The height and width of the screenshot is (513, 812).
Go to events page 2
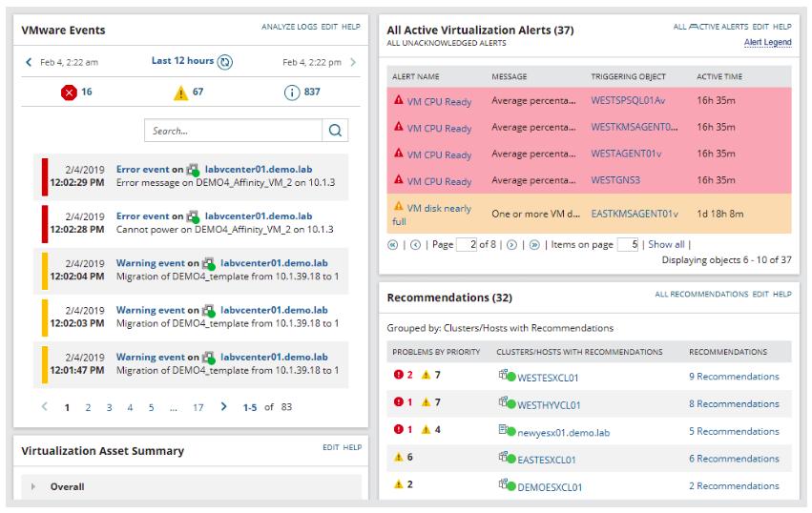click(88, 408)
